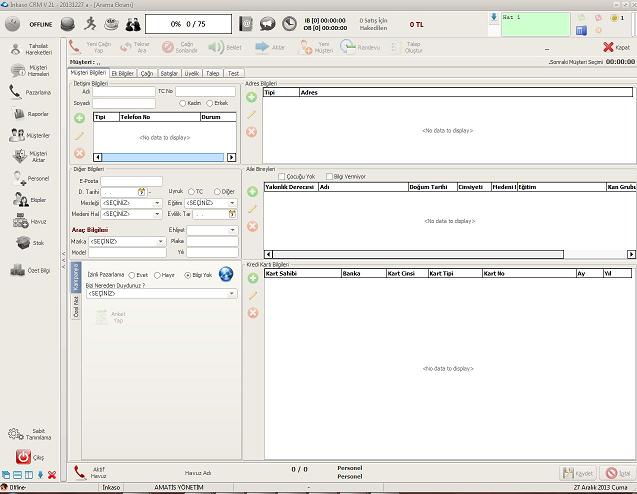Switch to Üyelik tab
637x494 pixels.
coord(192,74)
